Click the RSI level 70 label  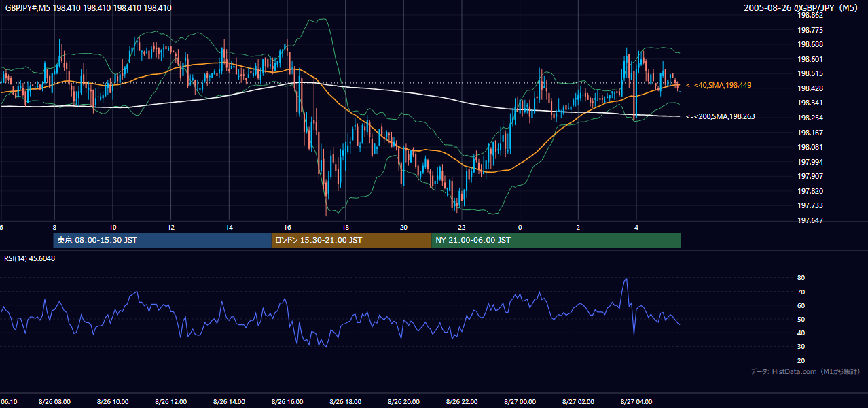[x=801, y=292]
